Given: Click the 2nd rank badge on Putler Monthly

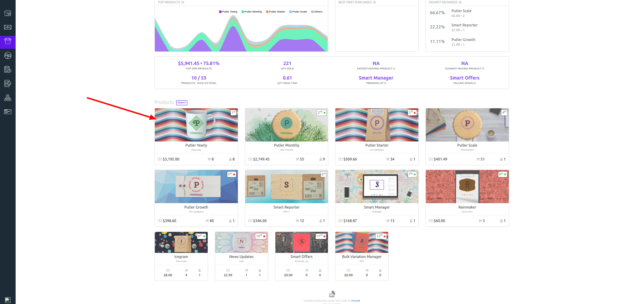Looking at the screenshot, I should (x=322, y=113).
